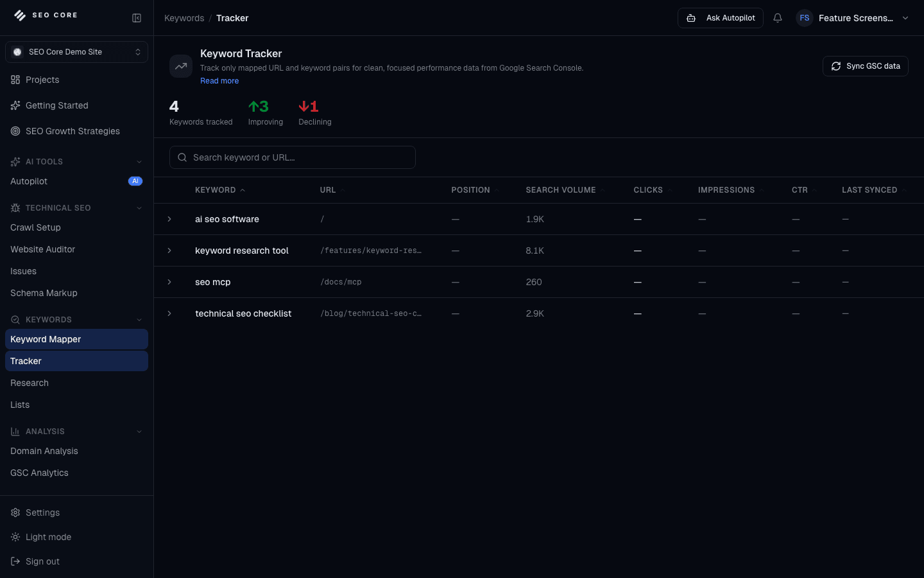Go to Autopilot
Image resolution: width=924 pixels, height=578 pixels.
pos(77,181)
